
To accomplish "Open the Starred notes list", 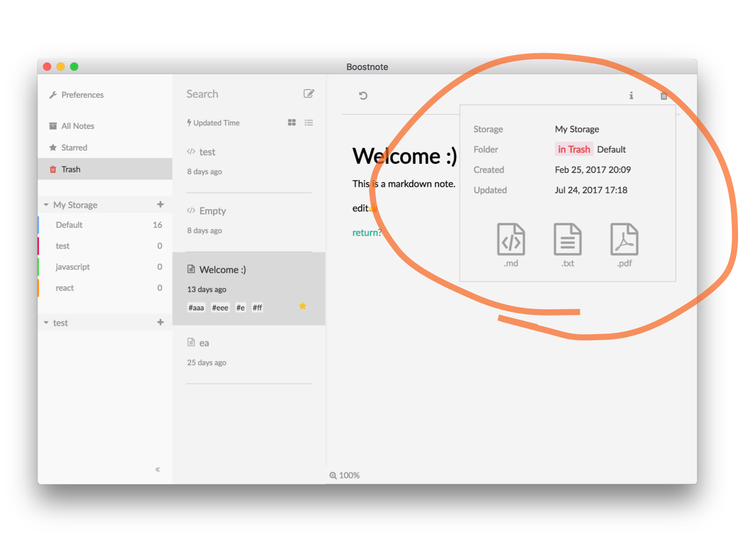I will tap(105, 148).
